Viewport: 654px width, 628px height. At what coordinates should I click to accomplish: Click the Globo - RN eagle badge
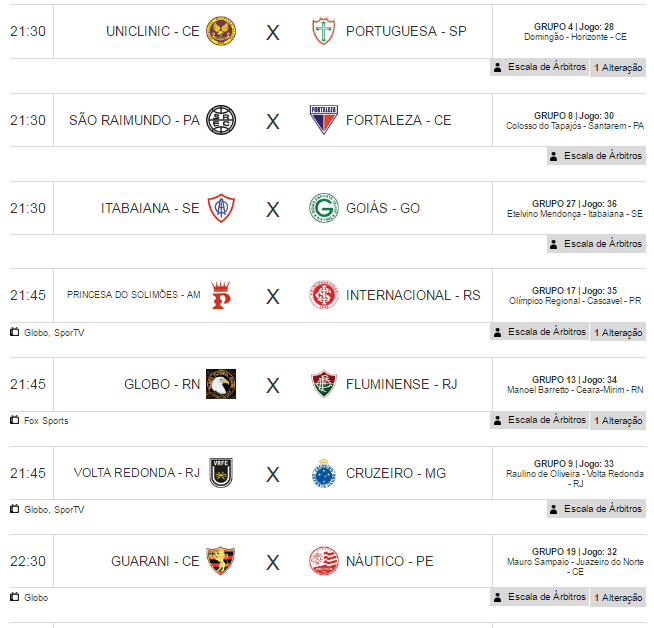click(221, 384)
